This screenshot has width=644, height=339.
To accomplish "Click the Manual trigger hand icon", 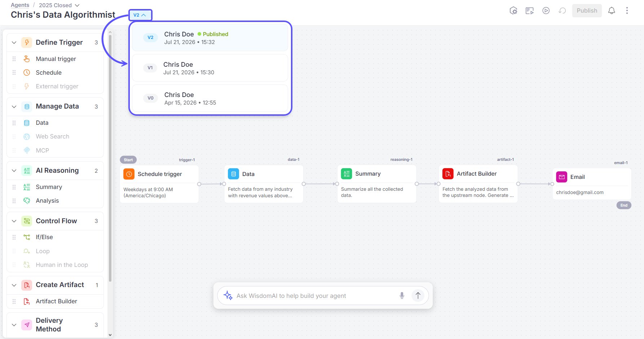I will [x=27, y=59].
